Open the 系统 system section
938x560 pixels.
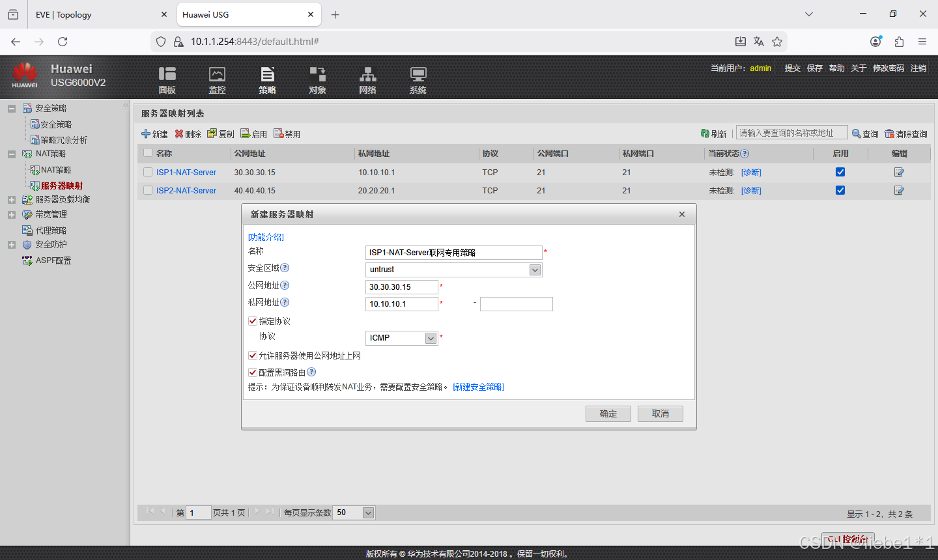(418, 78)
